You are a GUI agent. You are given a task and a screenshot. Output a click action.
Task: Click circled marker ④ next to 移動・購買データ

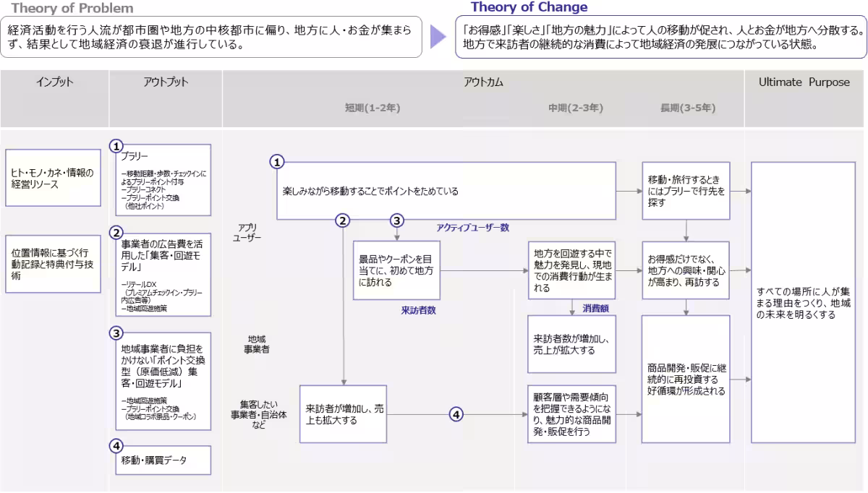coord(116,446)
